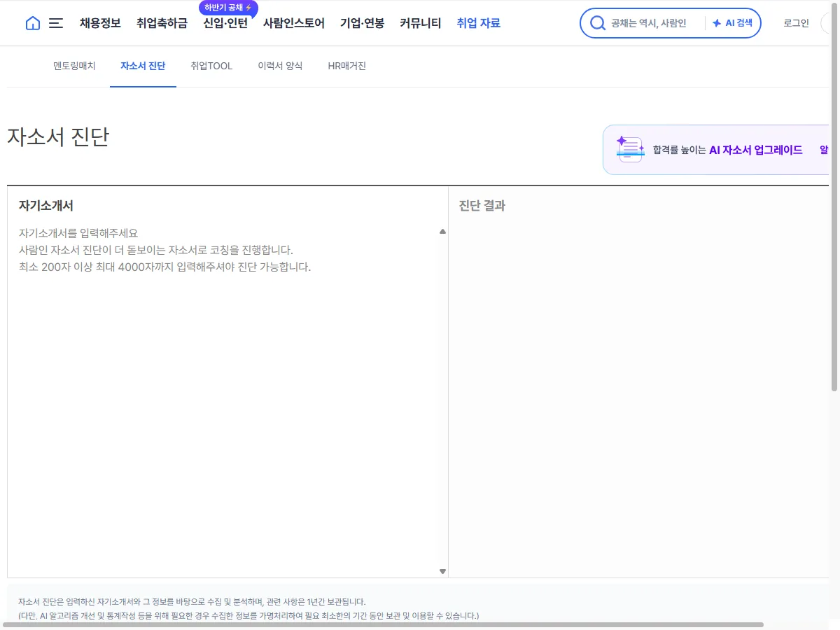The height and width of the screenshot is (630, 840).
Task: Click the AI 자소서 upgrade document icon
Action: (x=630, y=149)
